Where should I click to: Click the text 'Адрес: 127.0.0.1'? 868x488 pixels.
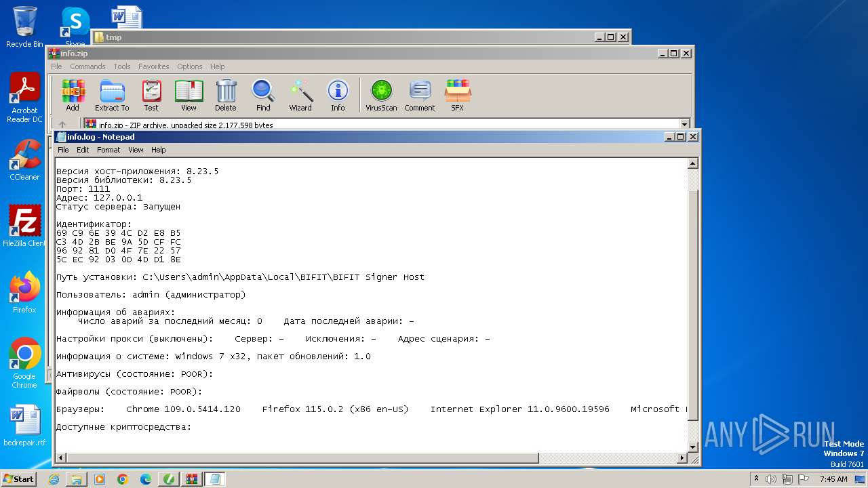point(99,198)
